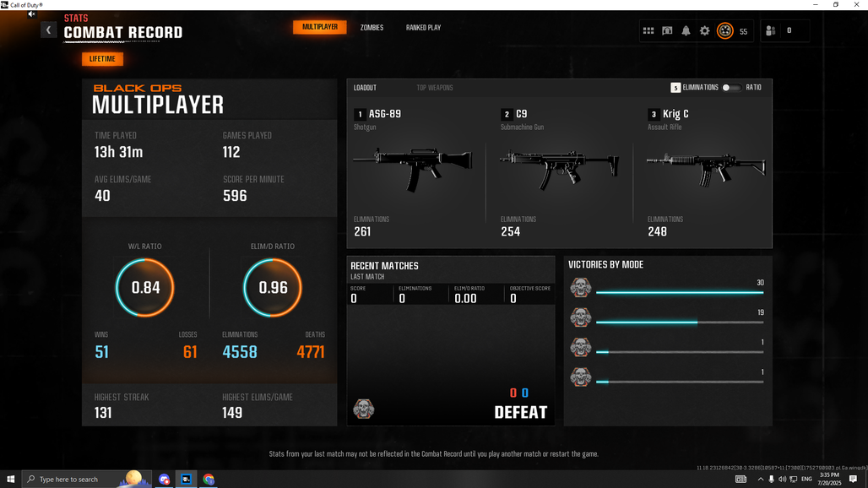The image size is (868, 488).
Task: Open the grid menu icon in top bar
Action: (x=648, y=31)
